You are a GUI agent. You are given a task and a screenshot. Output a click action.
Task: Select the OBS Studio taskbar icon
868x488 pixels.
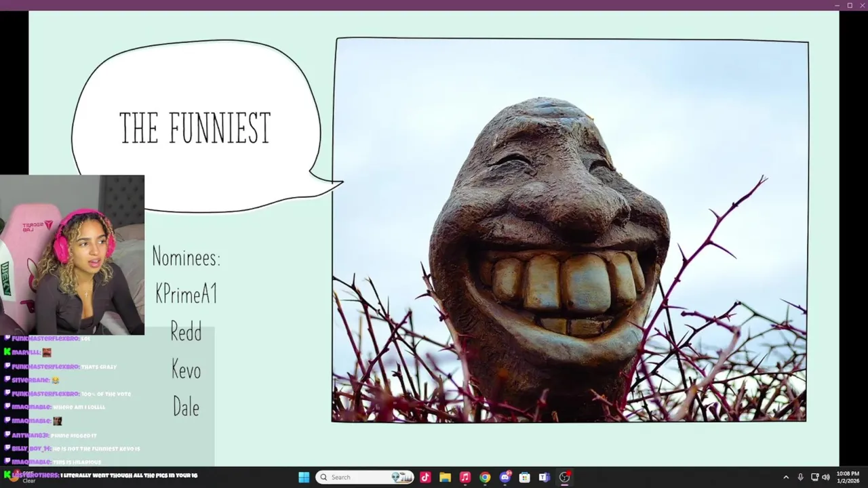point(564,477)
